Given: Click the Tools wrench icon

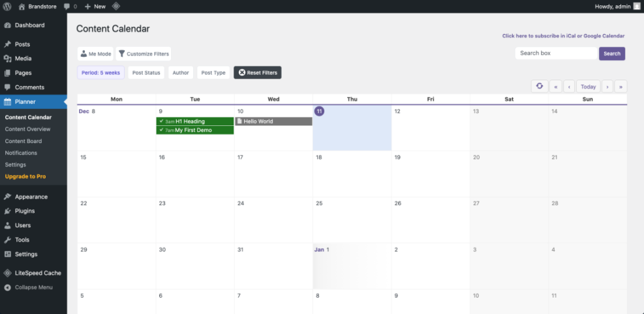Looking at the screenshot, I should click(x=7, y=240).
